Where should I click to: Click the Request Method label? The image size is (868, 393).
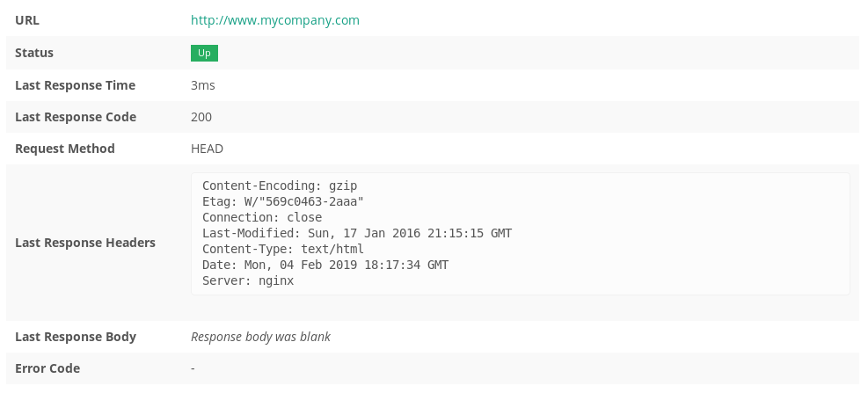pos(65,149)
